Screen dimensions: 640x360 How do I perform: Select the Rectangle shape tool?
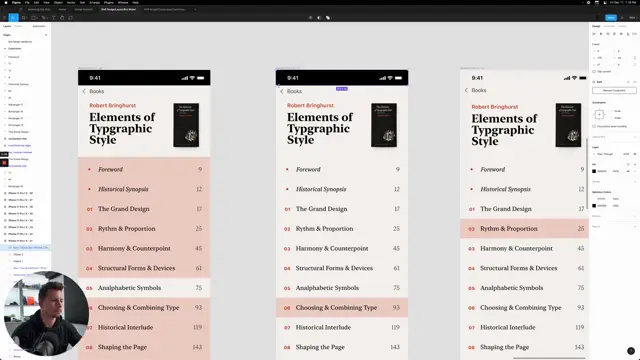(34, 18)
